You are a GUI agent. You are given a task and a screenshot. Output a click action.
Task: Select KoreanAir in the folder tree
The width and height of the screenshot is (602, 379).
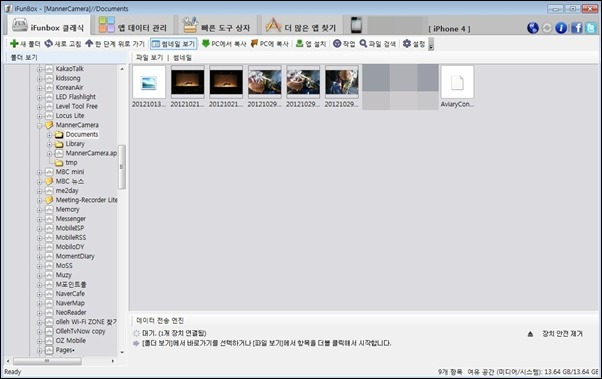(x=69, y=87)
